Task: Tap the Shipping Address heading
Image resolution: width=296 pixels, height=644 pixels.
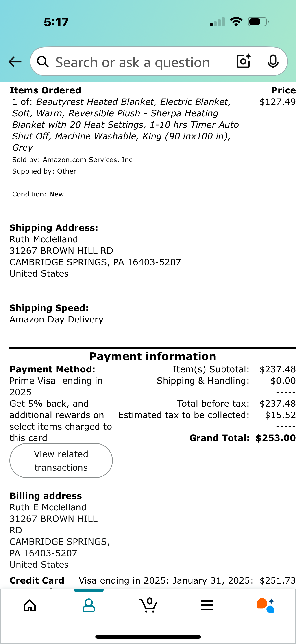Action: coord(54,228)
